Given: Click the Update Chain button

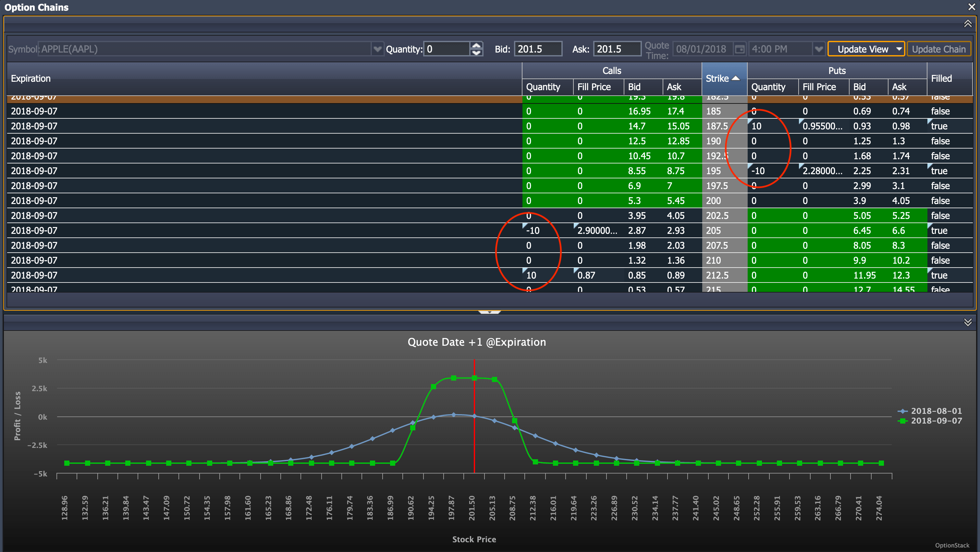Looking at the screenshot, I should (x=939, y=49).
